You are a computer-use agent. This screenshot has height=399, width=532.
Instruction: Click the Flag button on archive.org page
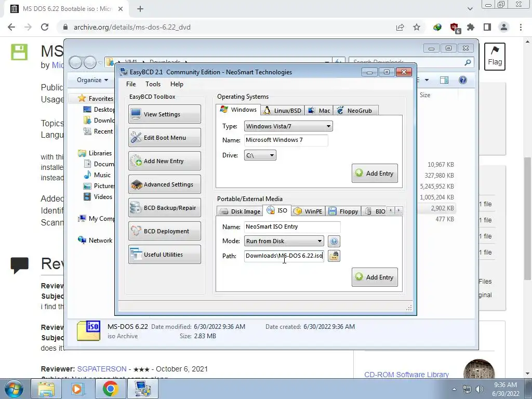[495, 57]
